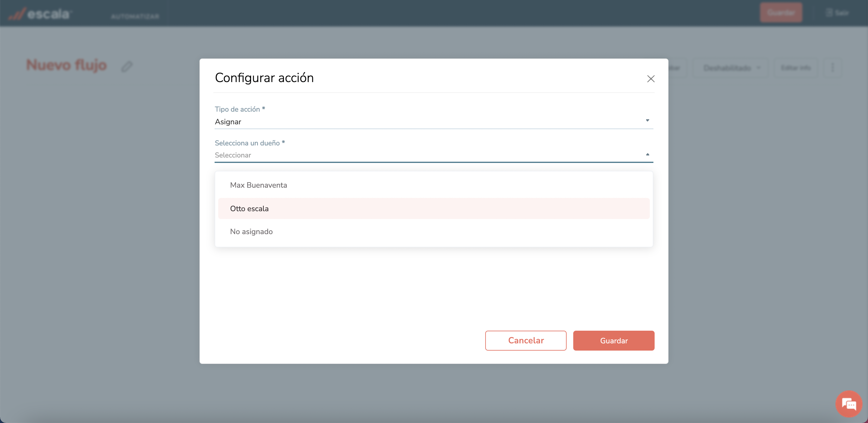
Task: Click the Editar info button
Action: [x=796, y=68]
